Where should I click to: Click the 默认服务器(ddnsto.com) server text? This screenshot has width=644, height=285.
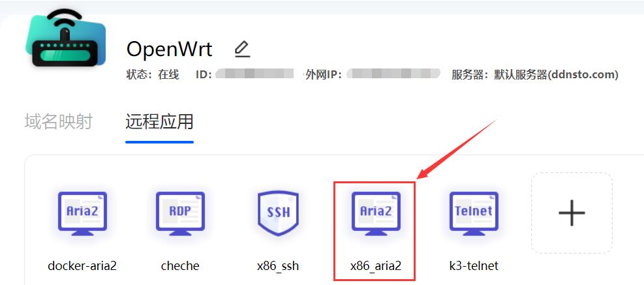(556, 75)
